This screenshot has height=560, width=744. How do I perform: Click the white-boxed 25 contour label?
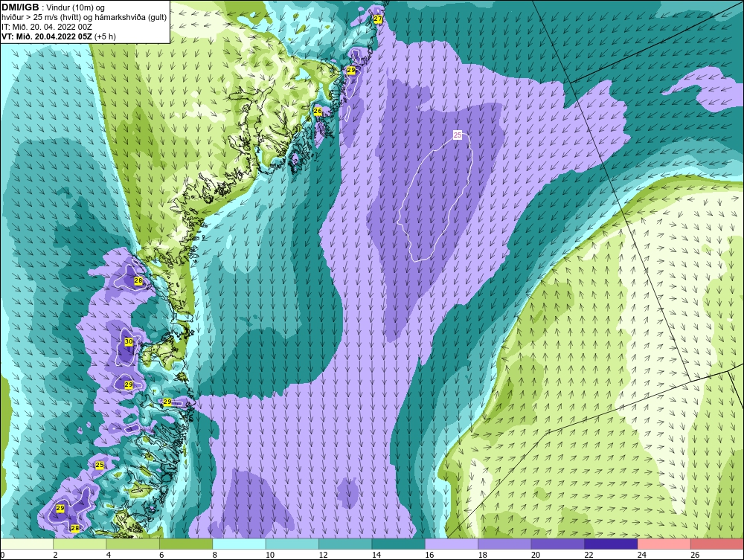458,135
